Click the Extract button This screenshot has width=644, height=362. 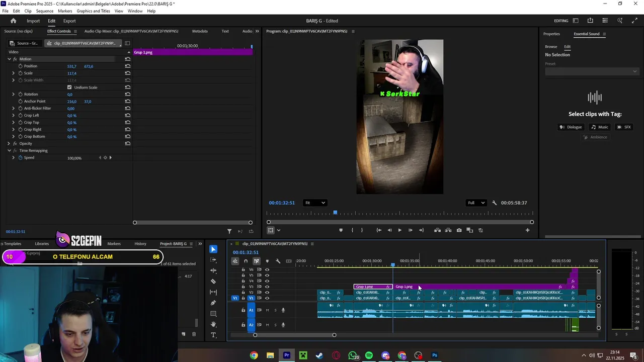[x=448, y=230]
